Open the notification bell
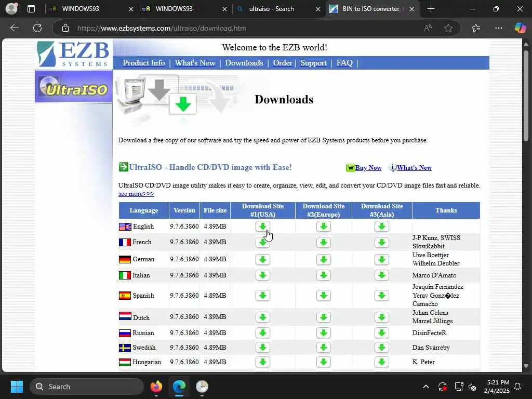Screen dimensions: 532x399 coord(518,387)
